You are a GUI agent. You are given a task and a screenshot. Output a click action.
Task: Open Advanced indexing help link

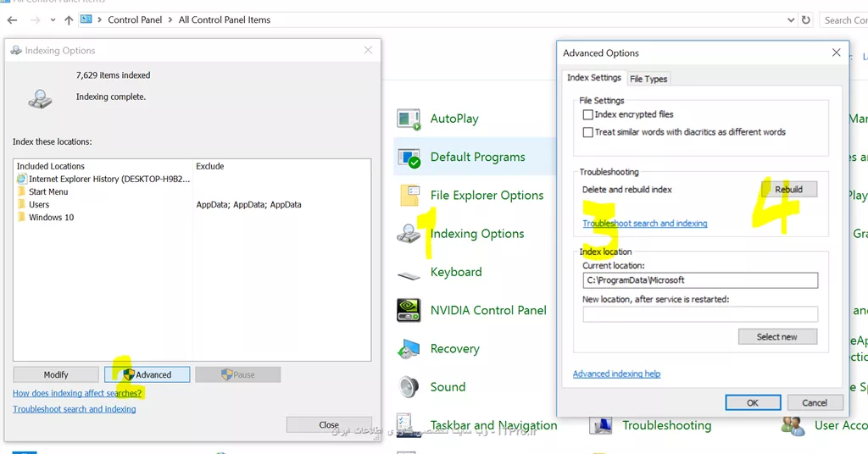click(617, 374)
